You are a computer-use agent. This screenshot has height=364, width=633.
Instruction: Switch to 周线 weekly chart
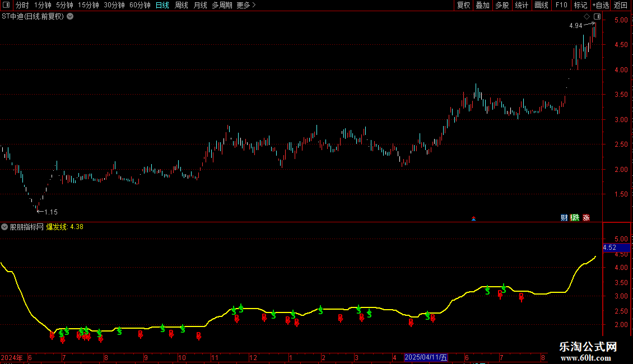[181, 5]
